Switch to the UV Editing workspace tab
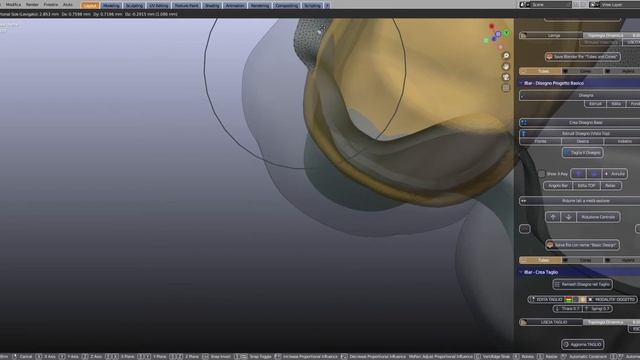The height and width of the screenshot is (360, 640). coord(158,6)
